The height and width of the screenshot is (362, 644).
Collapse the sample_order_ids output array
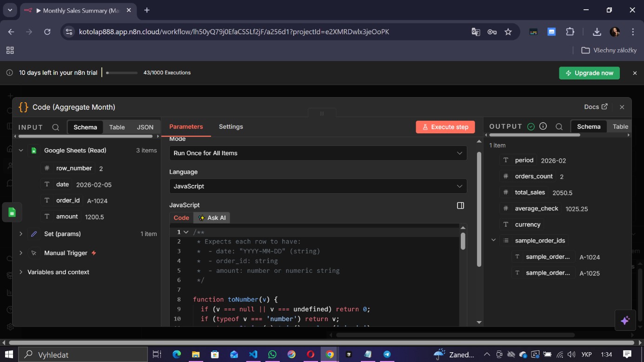(x=494, y=241)
